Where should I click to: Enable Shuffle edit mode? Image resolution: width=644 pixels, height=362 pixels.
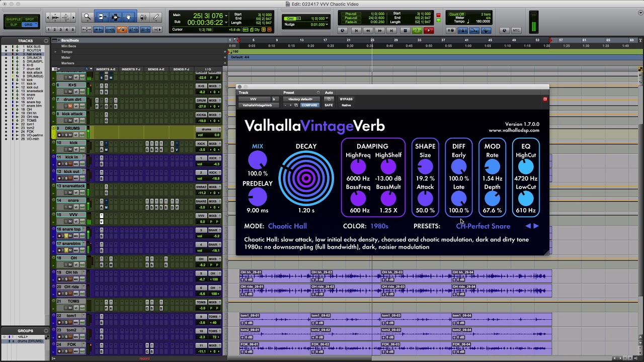(14, 20)
